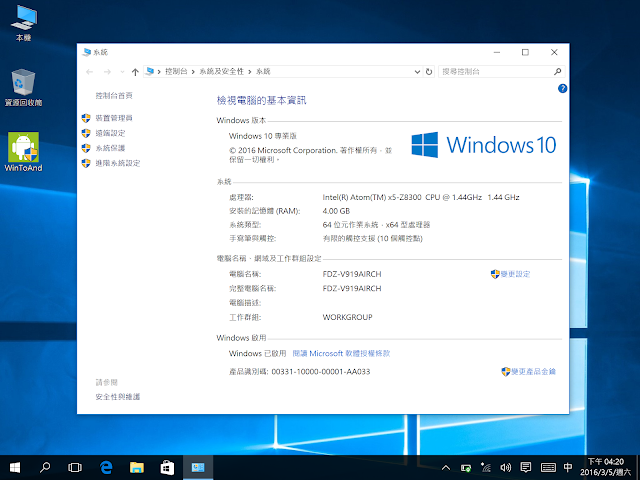Click the 系統 breadcrumb in address bar

(263, 71)
